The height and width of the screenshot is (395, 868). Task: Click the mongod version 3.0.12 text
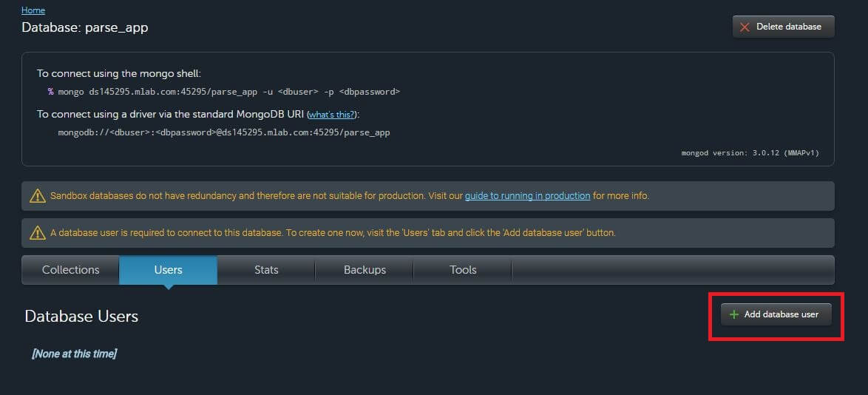pos(750,153)
